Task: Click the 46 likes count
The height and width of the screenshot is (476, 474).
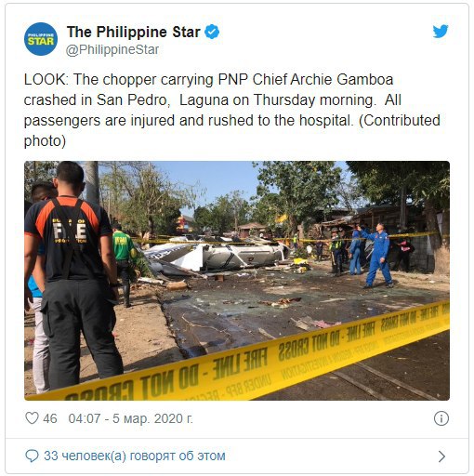Action: pyautogui.click(x=50, y=418)
